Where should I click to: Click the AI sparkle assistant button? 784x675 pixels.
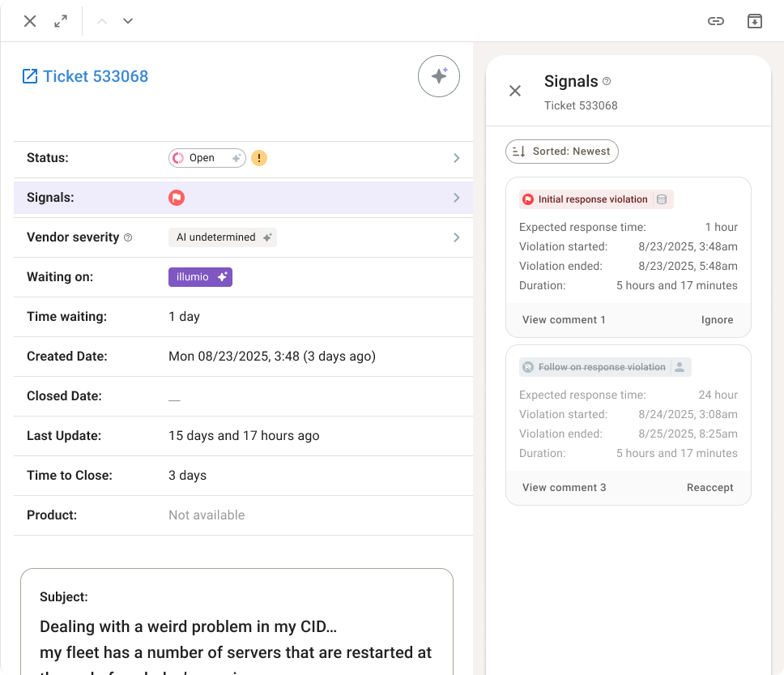click(438, 77)
